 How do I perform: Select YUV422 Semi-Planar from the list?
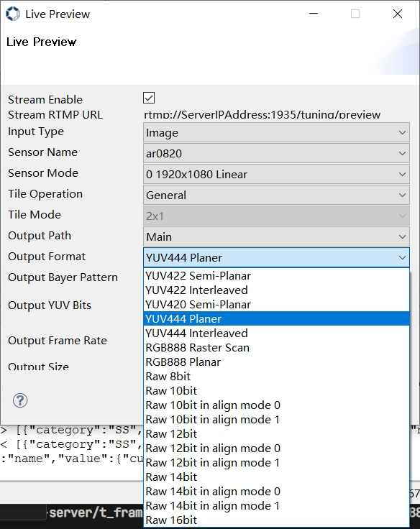pos(276,275)
